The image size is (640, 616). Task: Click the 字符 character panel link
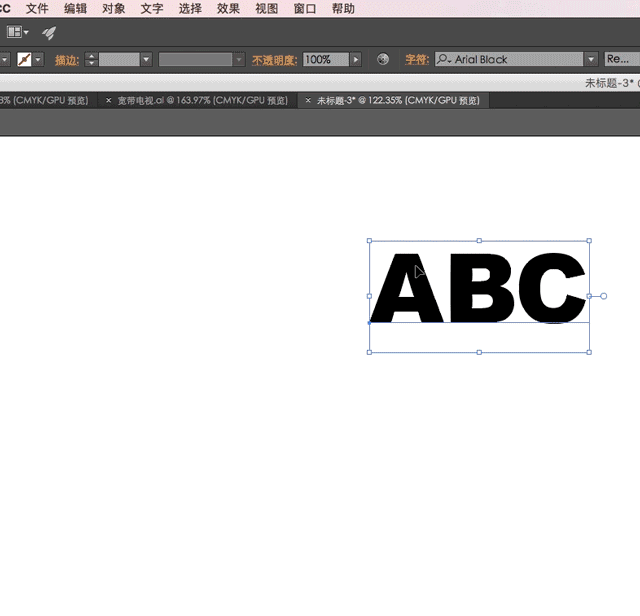[x=417, y=60]
